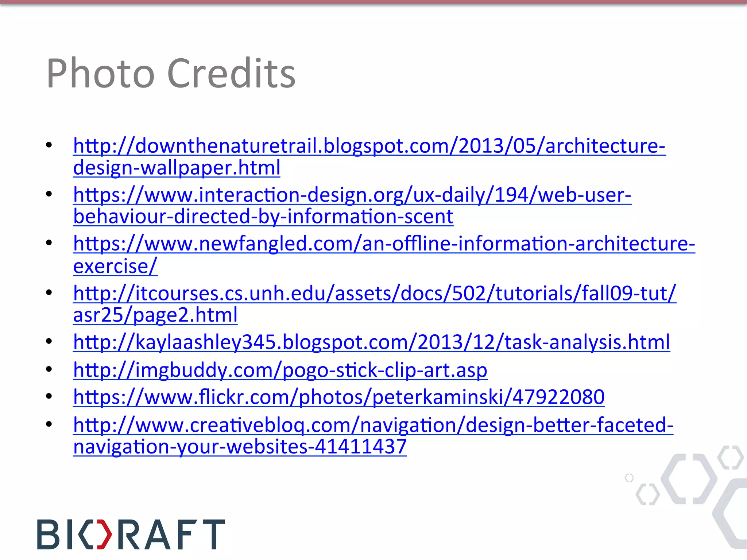Click the large gray hexagon graphic
This screenshot has width=747, height=560.
click(689, 479)
